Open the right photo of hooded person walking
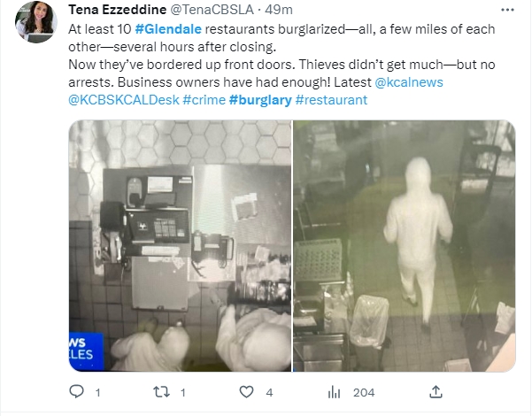The image size is (532, 416). (405, 246)
